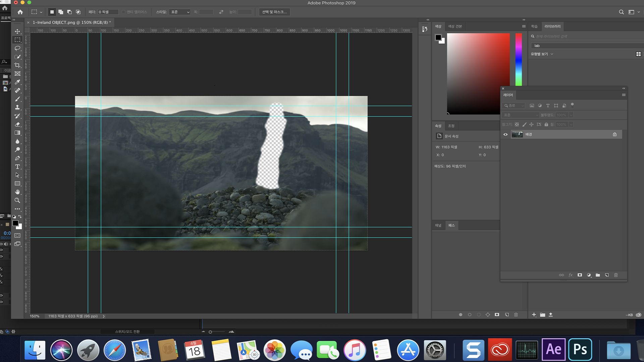Select the Eyedropper tool
Viewport: 644px width, 362px height.
pyautogui.click(x=17, y=82)
